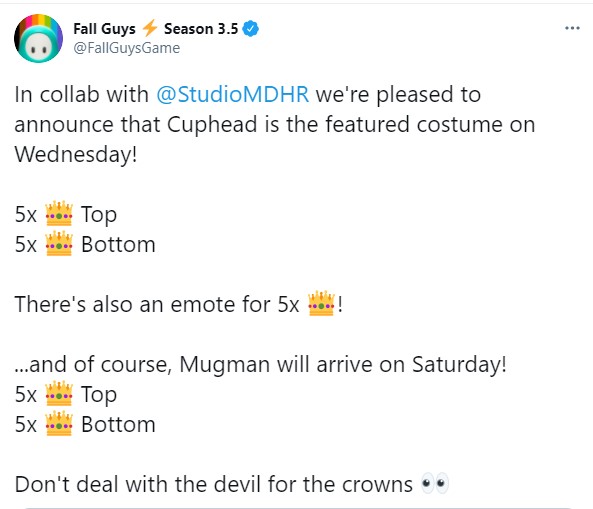Click the crown emoji beside Mugman's Bottom
This screenshot has width=593, height=509.
point(59,424)
